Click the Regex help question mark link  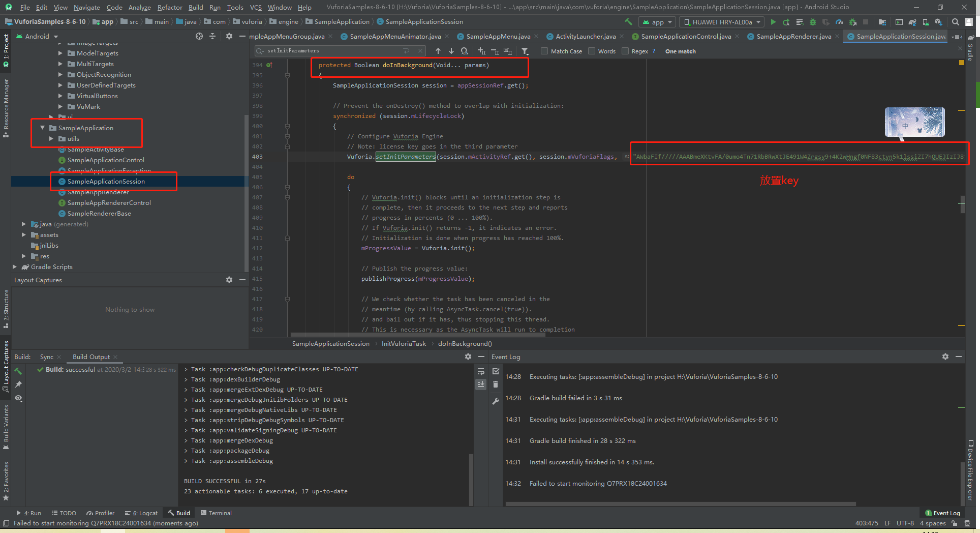click(x=654, y=51)
